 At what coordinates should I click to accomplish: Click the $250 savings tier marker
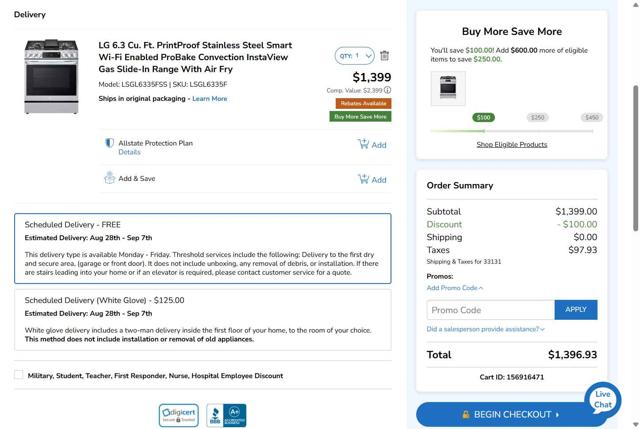[x=538, y=118]
